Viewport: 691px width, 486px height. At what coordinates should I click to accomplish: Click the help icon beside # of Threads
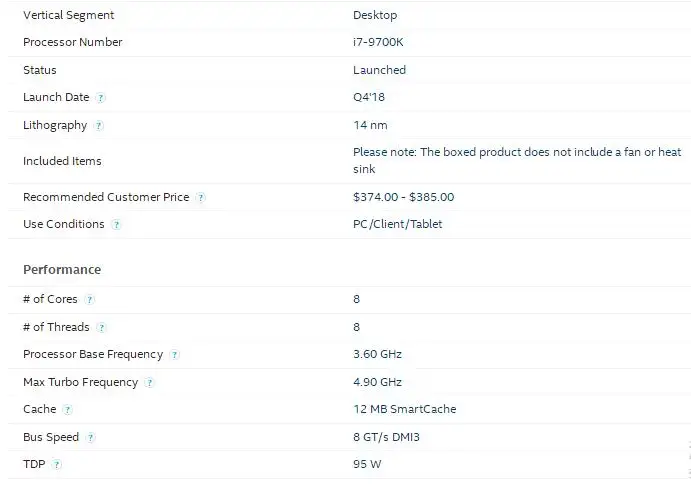[101, 327]
